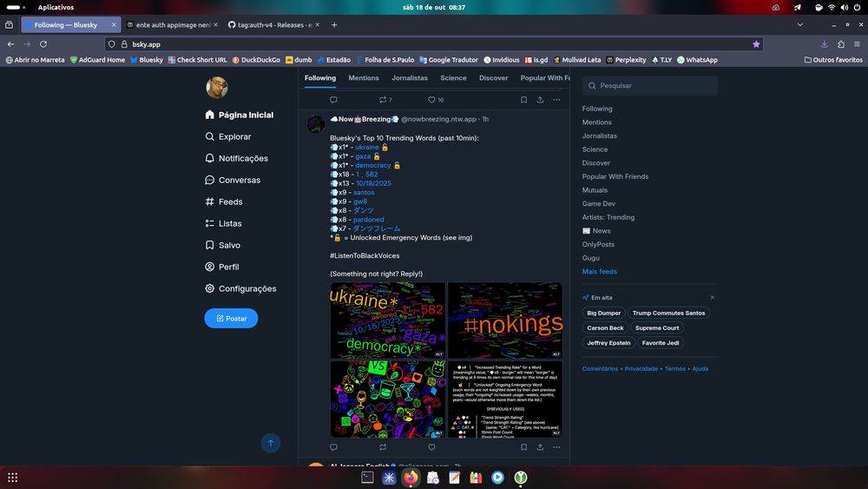Image resolution: width=868 pixels, height=489 pixels.
Task: Open trending topic Jeffrey Epstein
Action: click(x=608, y=343)
